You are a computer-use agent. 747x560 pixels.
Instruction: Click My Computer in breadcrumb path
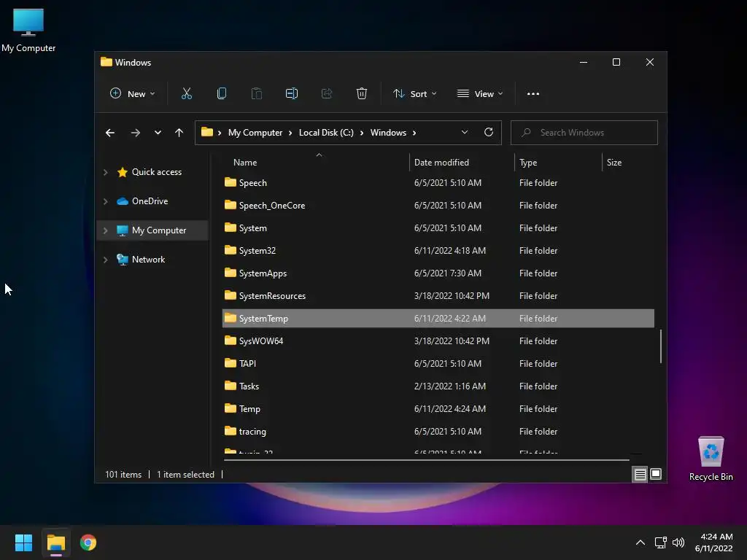click(255, 133)
